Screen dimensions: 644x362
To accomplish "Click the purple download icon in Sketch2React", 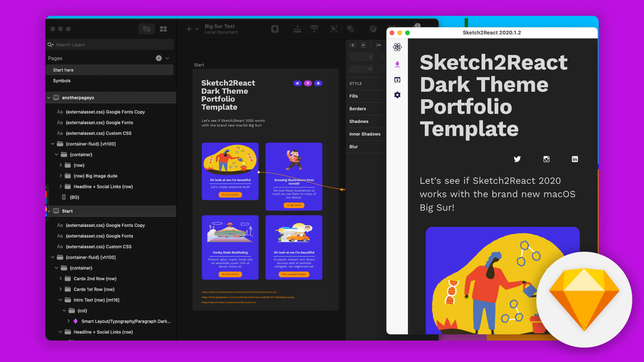I will click(x=397, y=64).
